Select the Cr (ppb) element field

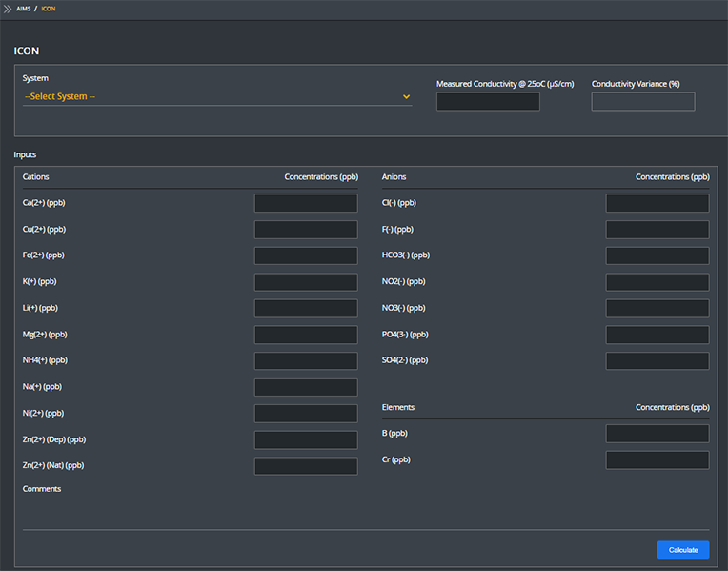(657, 460)
